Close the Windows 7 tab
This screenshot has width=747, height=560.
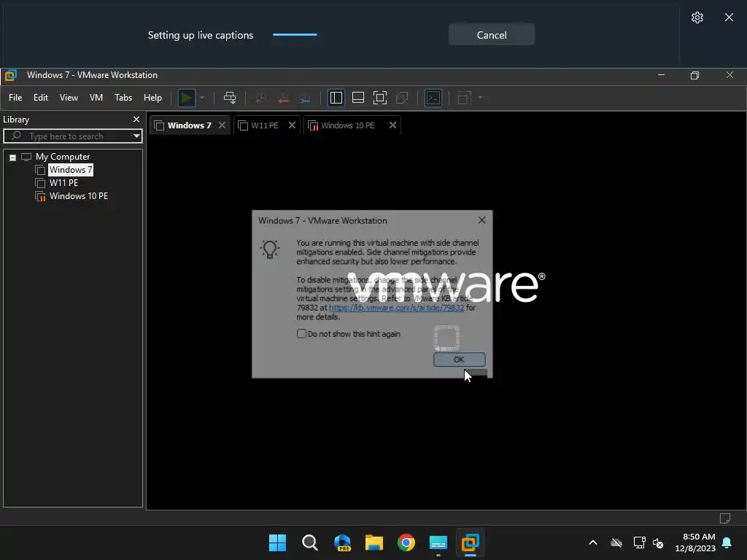[x=222, y=125]
